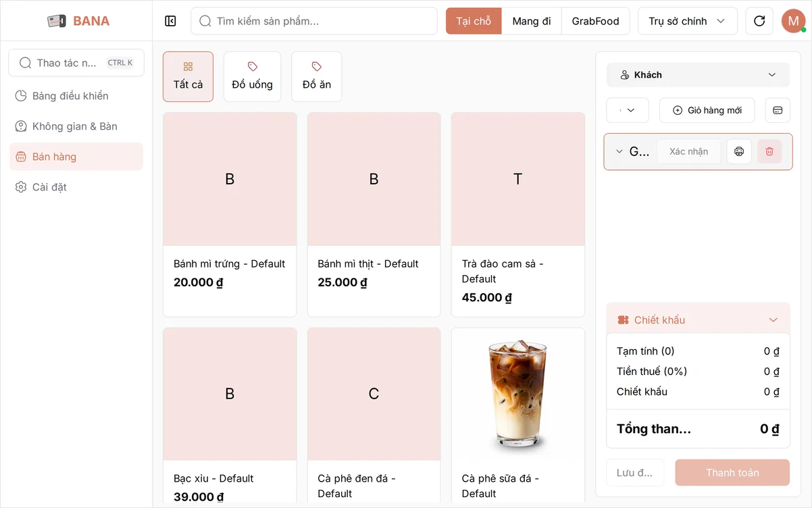This screenshot has width=812, height=508.
Task: Click Lưu đ... save button
Action: [x=635, y=473]
